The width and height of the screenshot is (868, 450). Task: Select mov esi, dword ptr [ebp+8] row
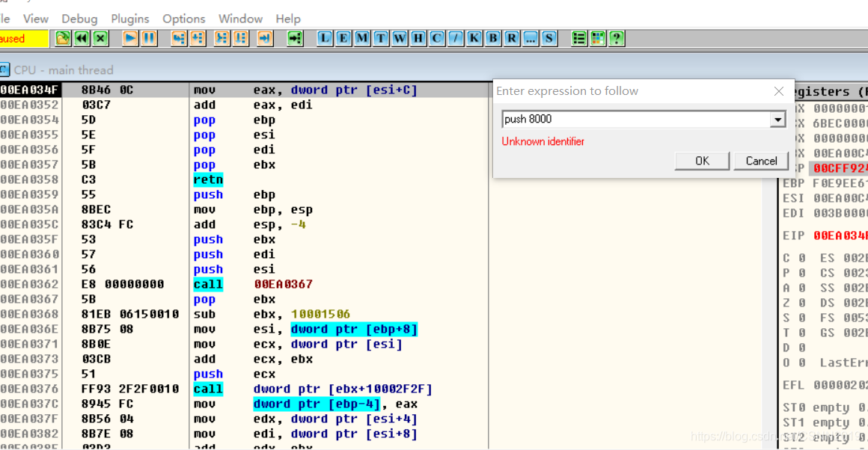[244, 330]
